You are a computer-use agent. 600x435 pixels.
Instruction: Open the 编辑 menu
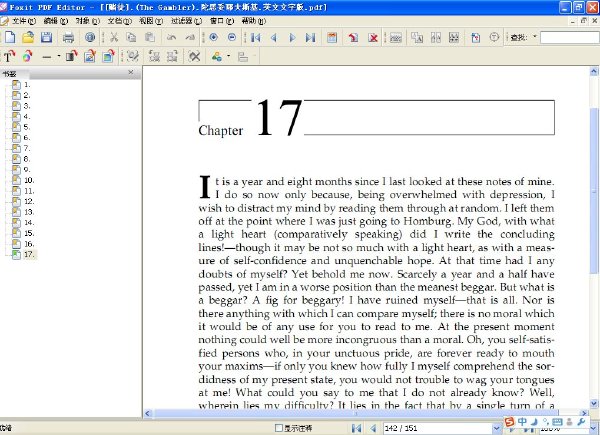[x=55, y=21]
